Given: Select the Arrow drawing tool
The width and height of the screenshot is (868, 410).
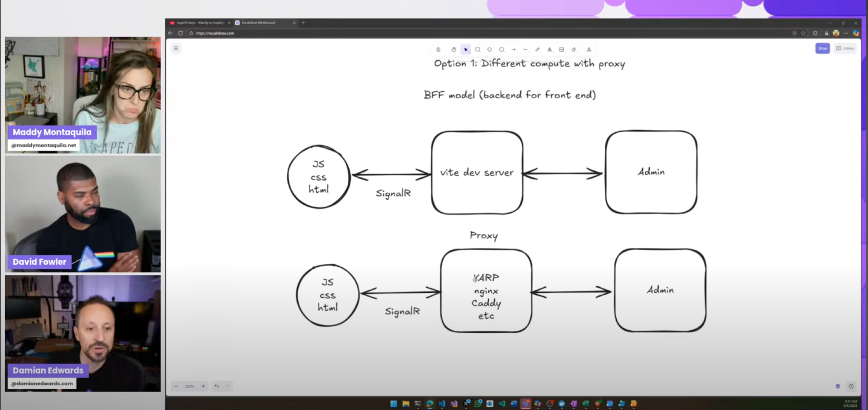Looking at the screenshot, I should click(513, 49).
